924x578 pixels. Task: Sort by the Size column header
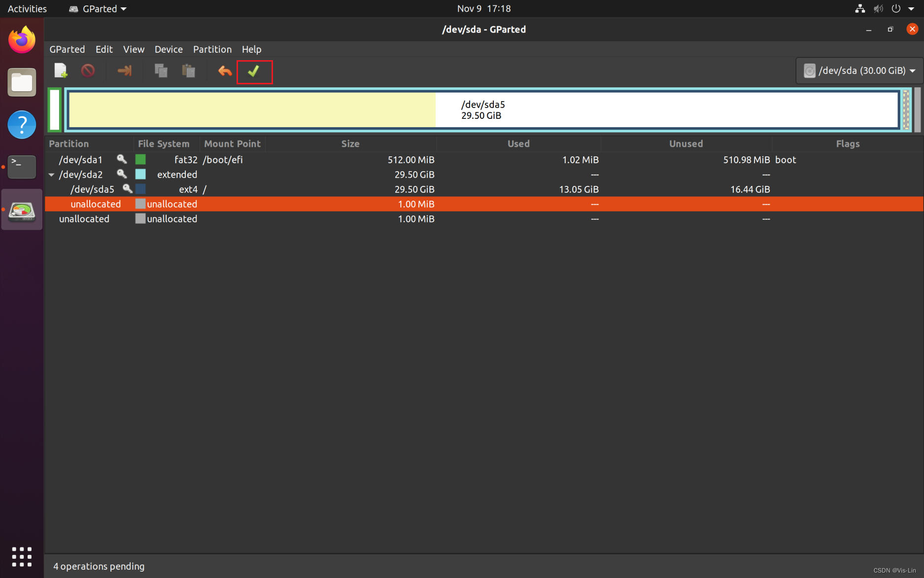(350, 144)
